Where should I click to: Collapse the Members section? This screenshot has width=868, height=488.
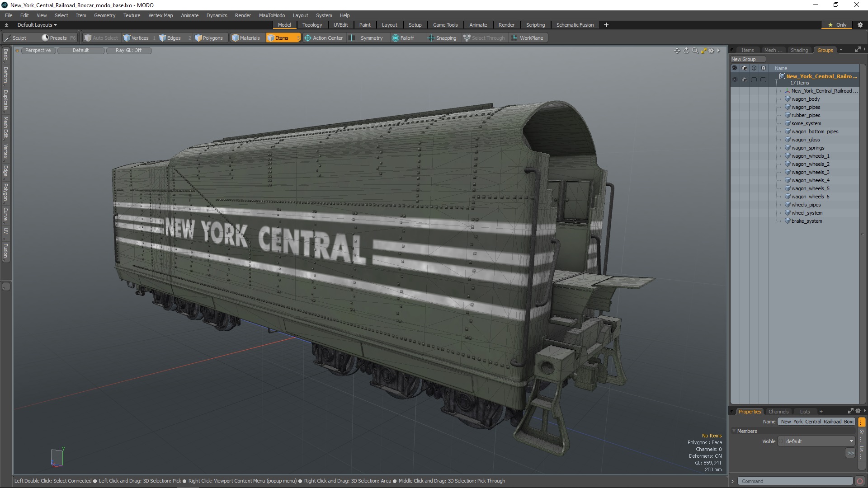point(734,431)
